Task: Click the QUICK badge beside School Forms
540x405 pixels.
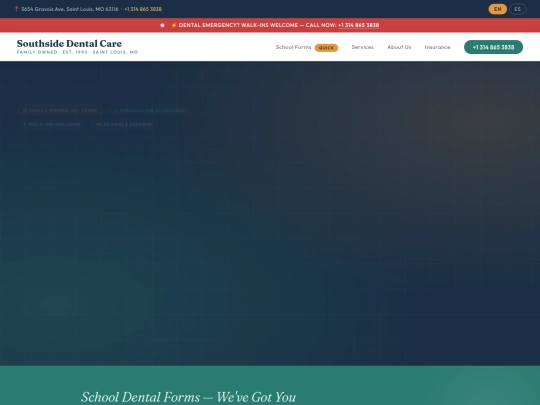Action: point(326,48)
